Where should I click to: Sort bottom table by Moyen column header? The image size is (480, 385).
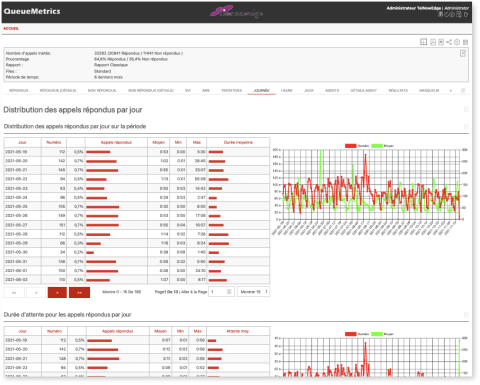(x=160, y=331)
